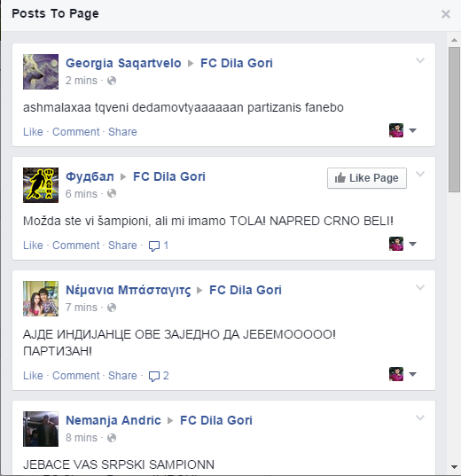The image size is (461, 476).
Task: Open Nemanja Andric's profile picture
Action: pyautogui.click(x=41, y=429)
